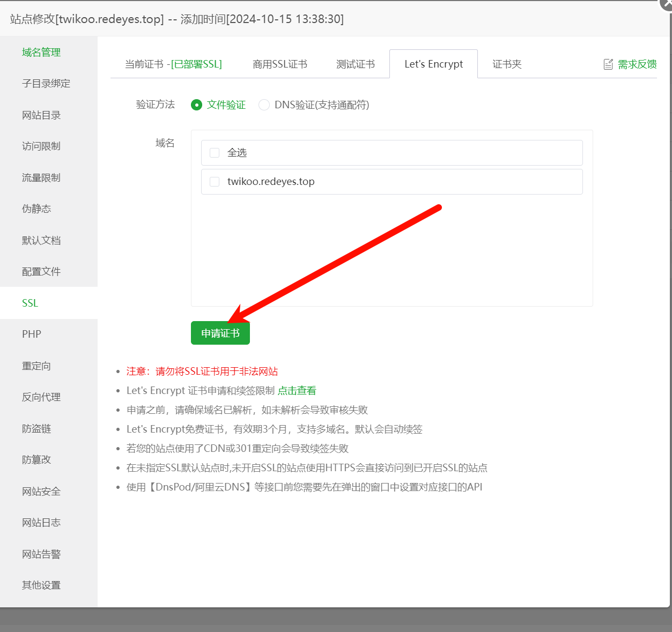Open 反向代理 settings
This screenshot has width=672, height=632.
[41, 397]
